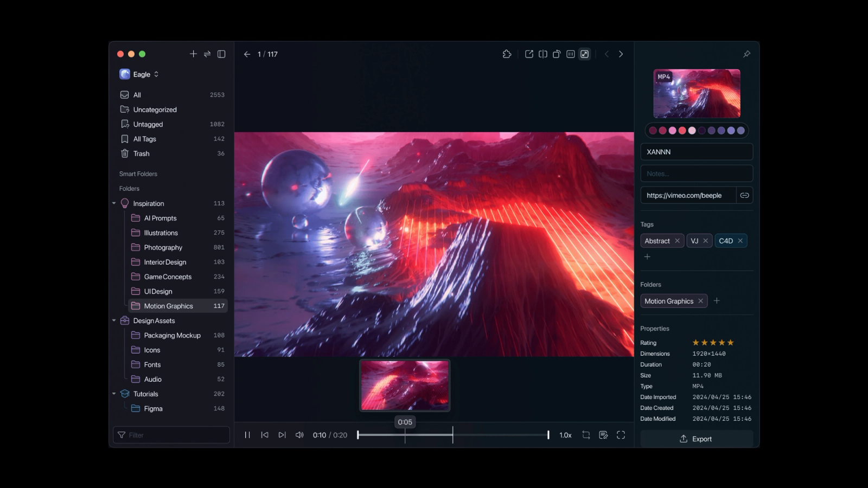Rotate the preview using the rotate icon

click(x=557, y=54)
